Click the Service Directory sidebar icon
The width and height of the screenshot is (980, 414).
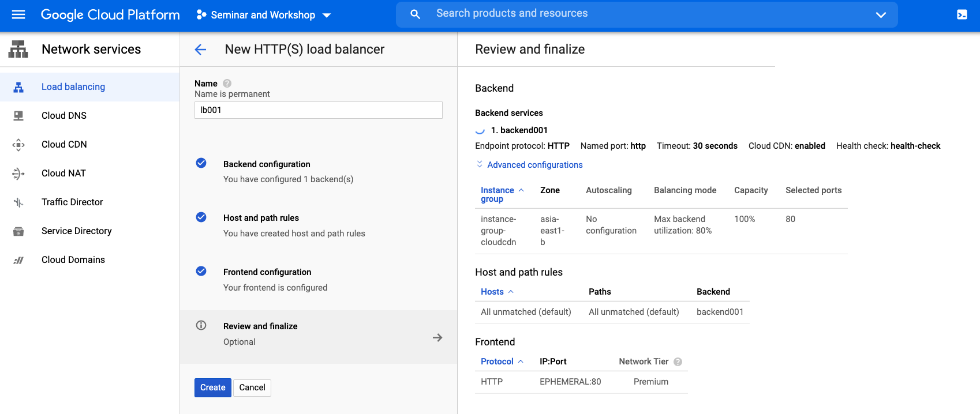pos(18,231)
